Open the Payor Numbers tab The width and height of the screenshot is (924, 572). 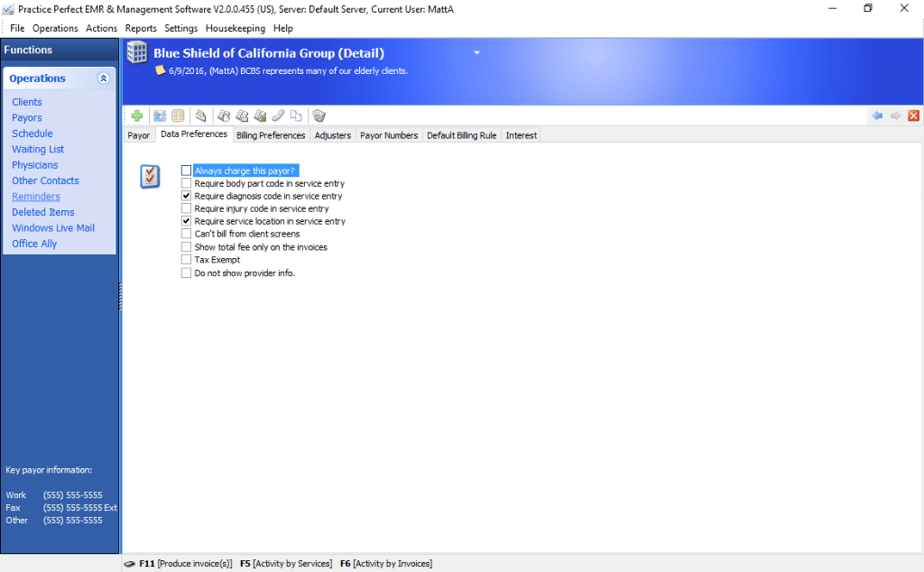point(389,135)
